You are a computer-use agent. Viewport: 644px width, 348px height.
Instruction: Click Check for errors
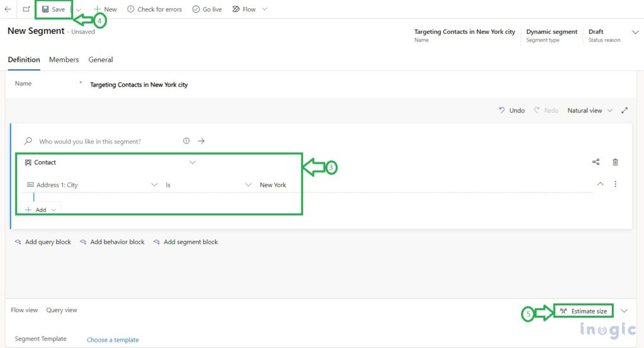pos(154,9)
